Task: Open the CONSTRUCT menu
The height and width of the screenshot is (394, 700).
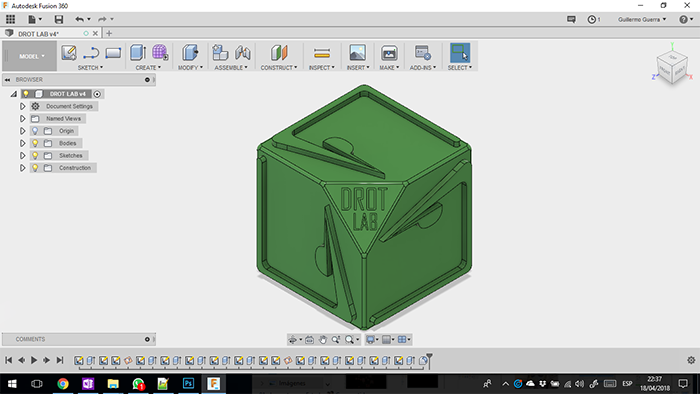Action: 279,67
